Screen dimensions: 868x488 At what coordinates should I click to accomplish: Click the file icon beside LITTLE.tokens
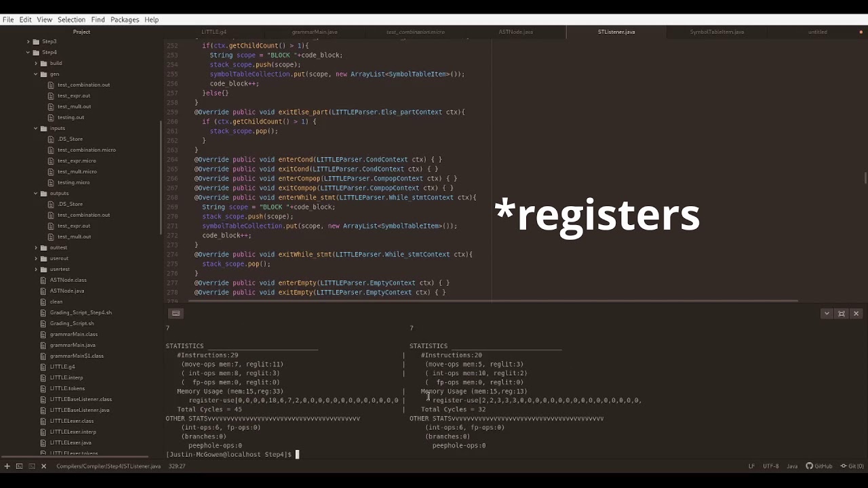[43, 388]
